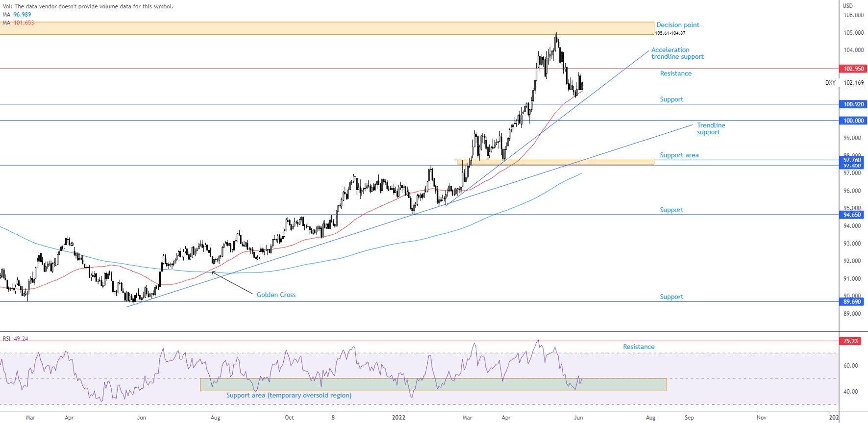The width and height of the screenshot is (868, 423).
Task: Click the RSI 60.00 scale value
Action: 850,366
